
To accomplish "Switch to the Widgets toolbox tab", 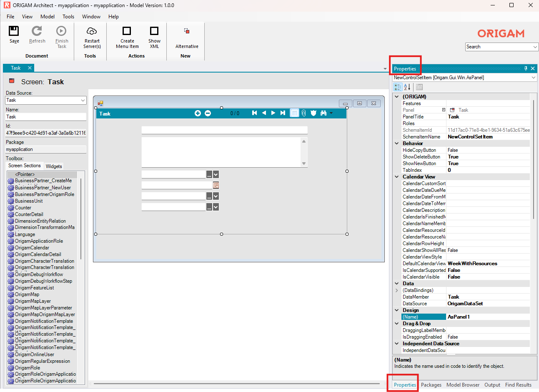I will [54, 166].
